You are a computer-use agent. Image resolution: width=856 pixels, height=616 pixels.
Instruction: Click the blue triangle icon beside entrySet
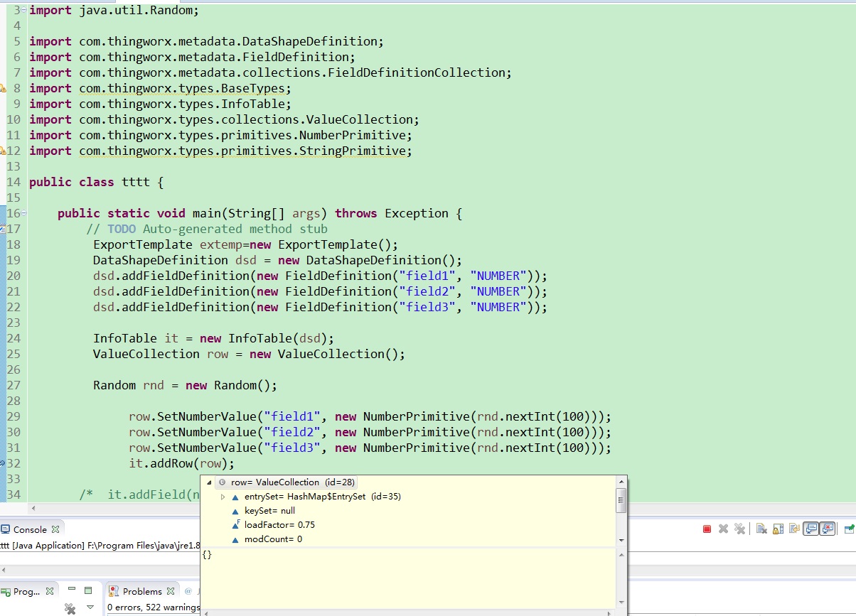click(x=235, y=497)
